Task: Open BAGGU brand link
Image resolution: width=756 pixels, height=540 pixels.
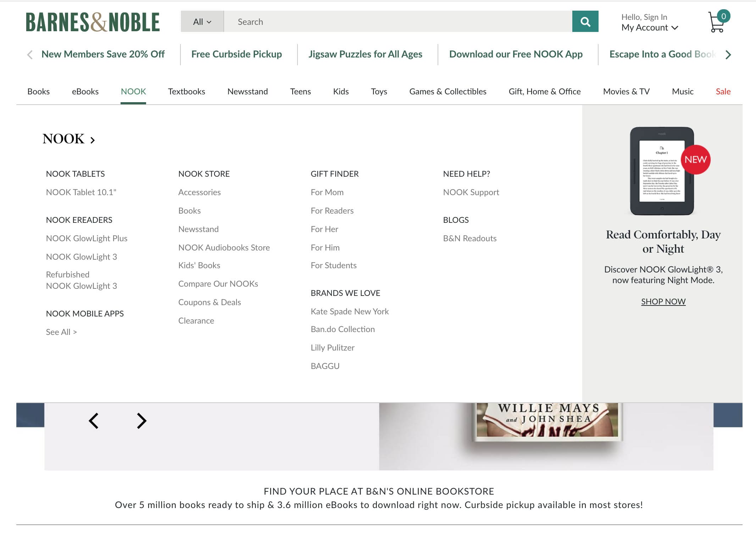Action: (325, 366)
